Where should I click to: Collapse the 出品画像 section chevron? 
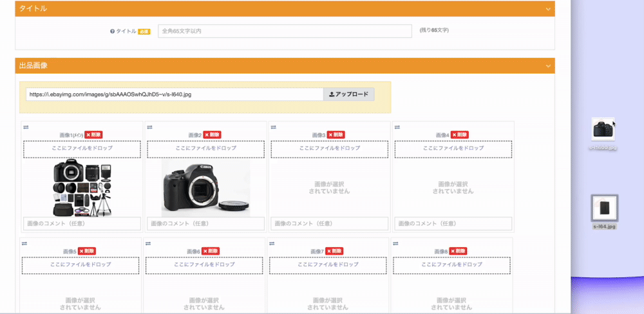[548, 66]
